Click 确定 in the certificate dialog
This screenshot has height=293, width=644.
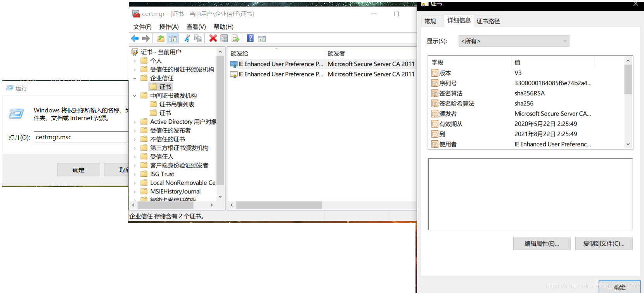(620, 287)
